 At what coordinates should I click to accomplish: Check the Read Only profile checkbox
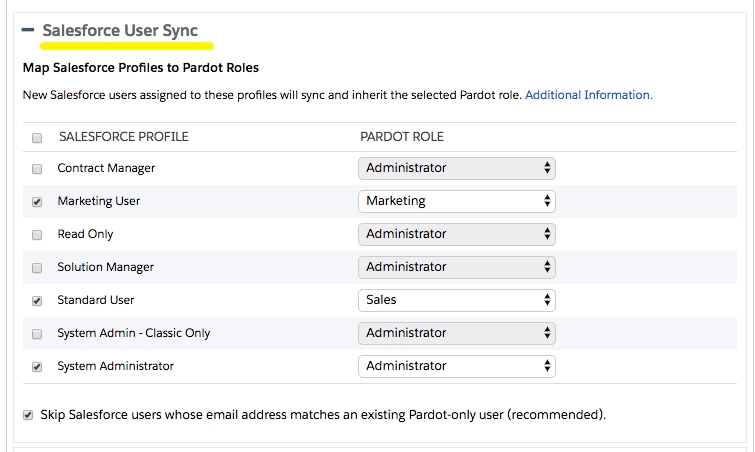click(37, 235)
